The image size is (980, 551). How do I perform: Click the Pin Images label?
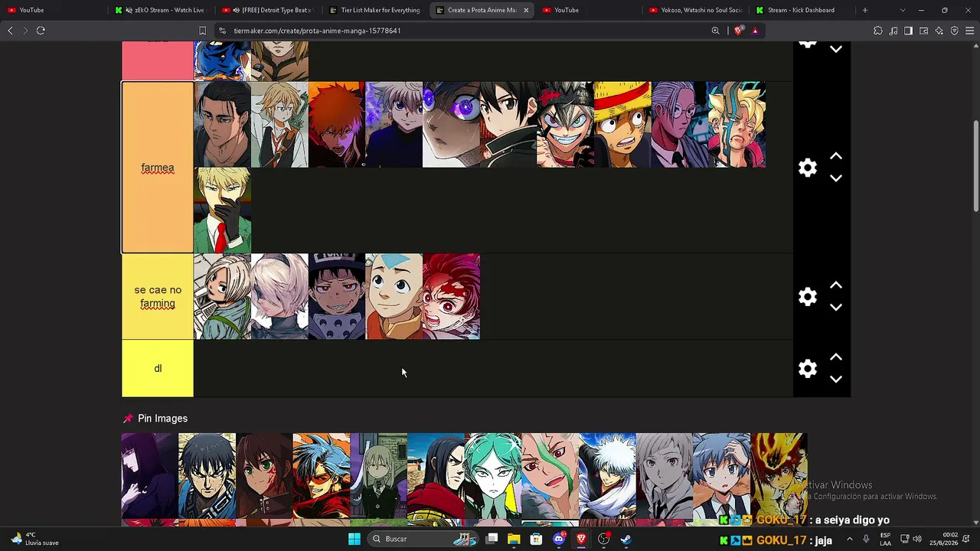(x=162, y=419)
